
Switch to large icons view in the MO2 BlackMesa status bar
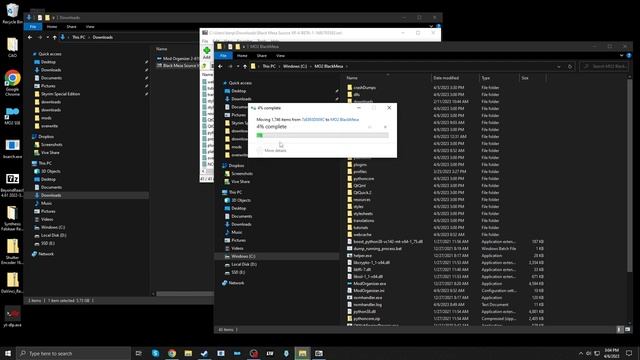[627, 329]
